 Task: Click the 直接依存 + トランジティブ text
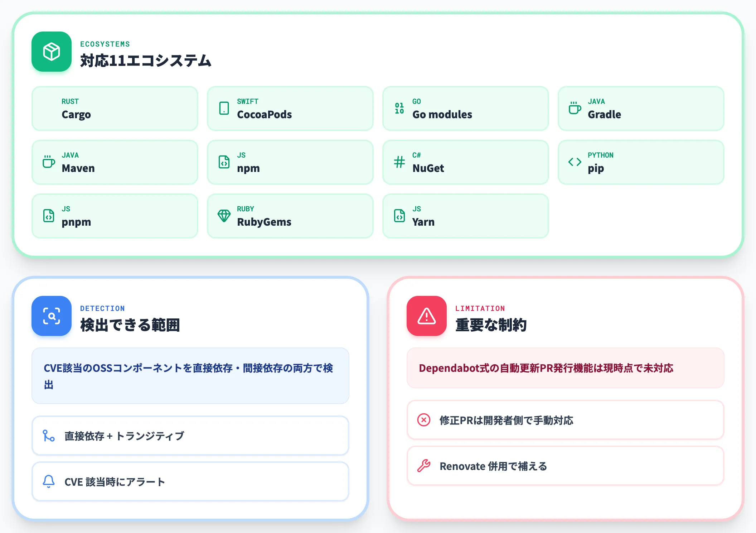[x=124, y=436]
